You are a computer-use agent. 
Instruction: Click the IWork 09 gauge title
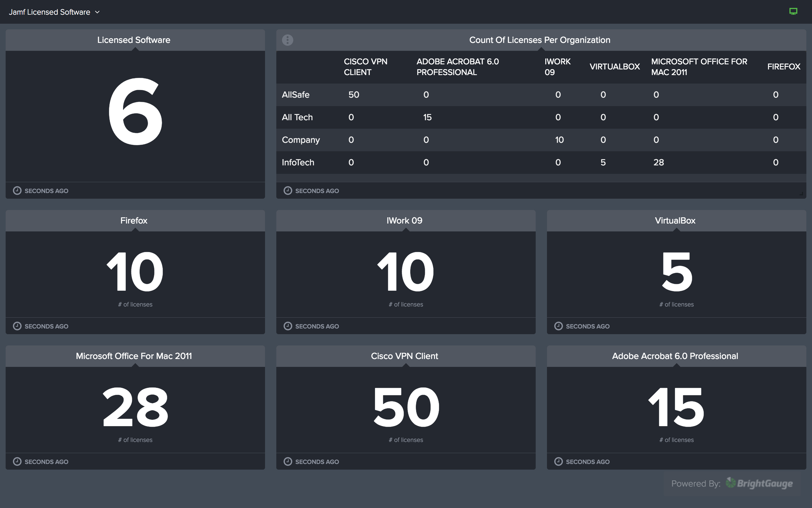point(404,220)
